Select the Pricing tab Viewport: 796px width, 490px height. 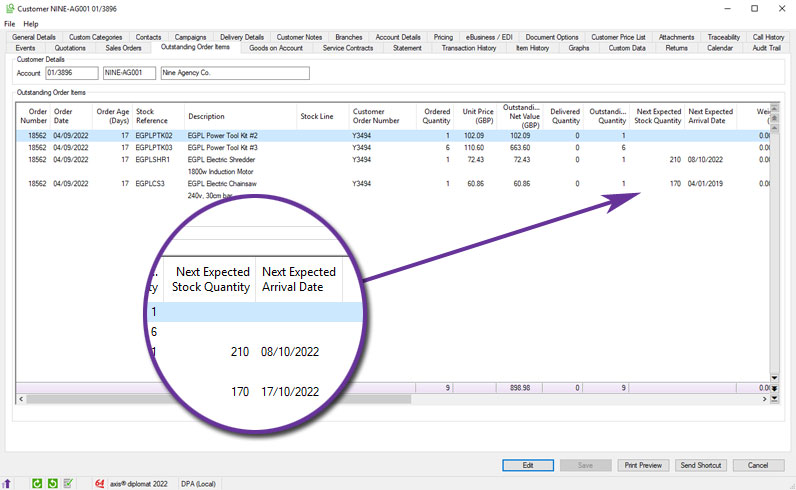click(443, 37)
